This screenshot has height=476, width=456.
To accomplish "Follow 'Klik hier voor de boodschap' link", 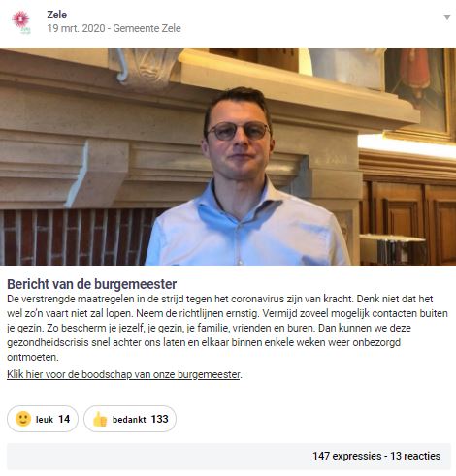I will 123,374.
